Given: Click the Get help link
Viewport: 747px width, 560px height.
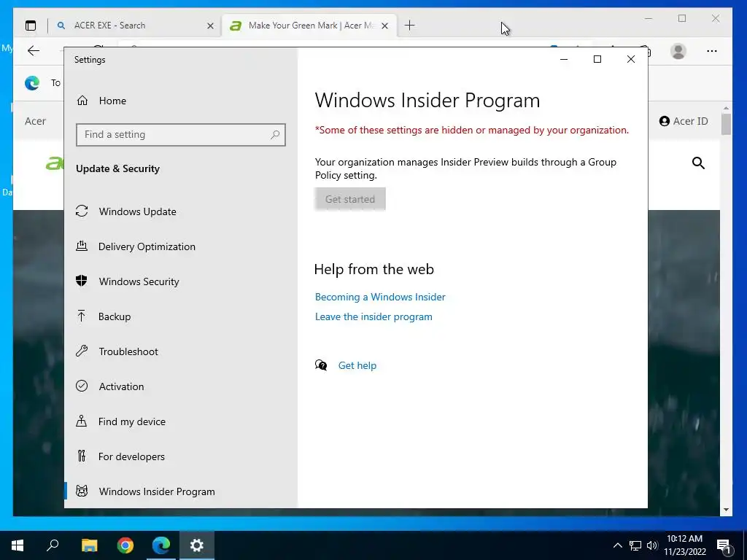Looking at the screenshot, I should pyautogui.click(x=357, y=366).
